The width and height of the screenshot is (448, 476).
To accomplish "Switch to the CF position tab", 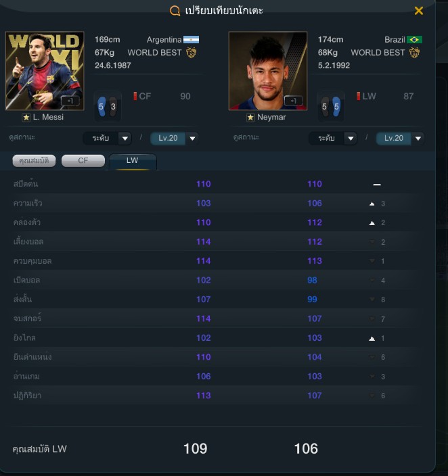I will pos(83,161).
